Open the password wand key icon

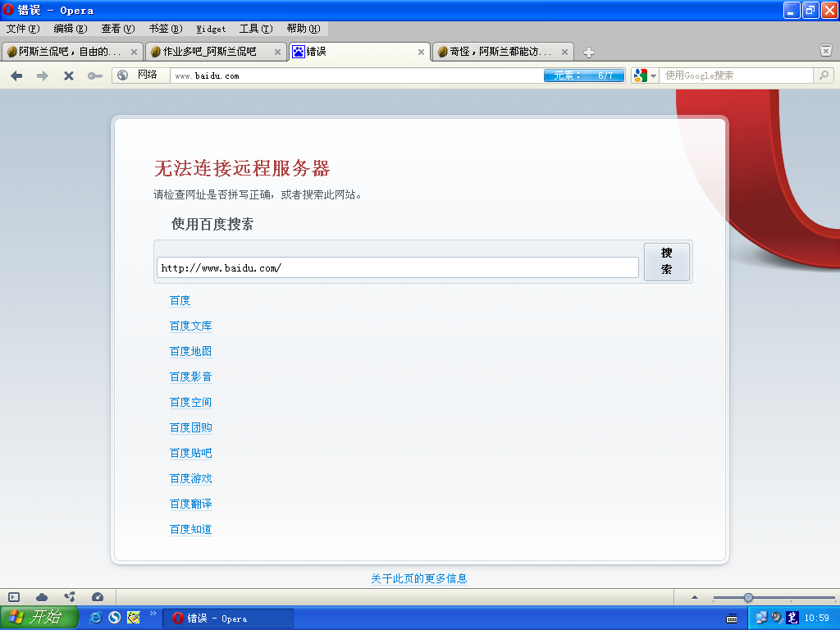pos(95,75)
